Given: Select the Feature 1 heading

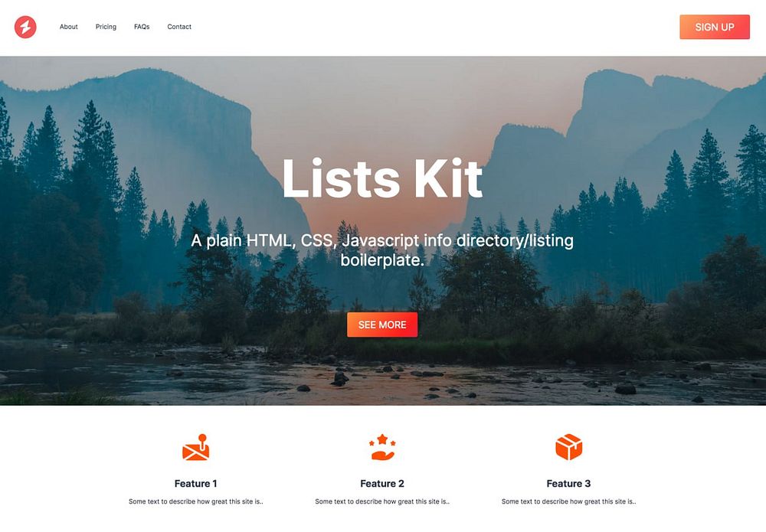Looking at the screenshot, I should point(196,483).
